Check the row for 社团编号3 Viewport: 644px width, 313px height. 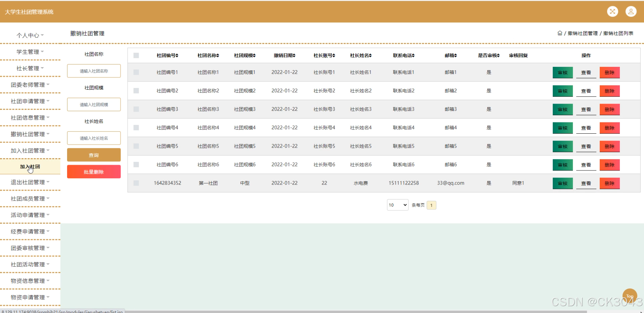[x=136, y=109]
